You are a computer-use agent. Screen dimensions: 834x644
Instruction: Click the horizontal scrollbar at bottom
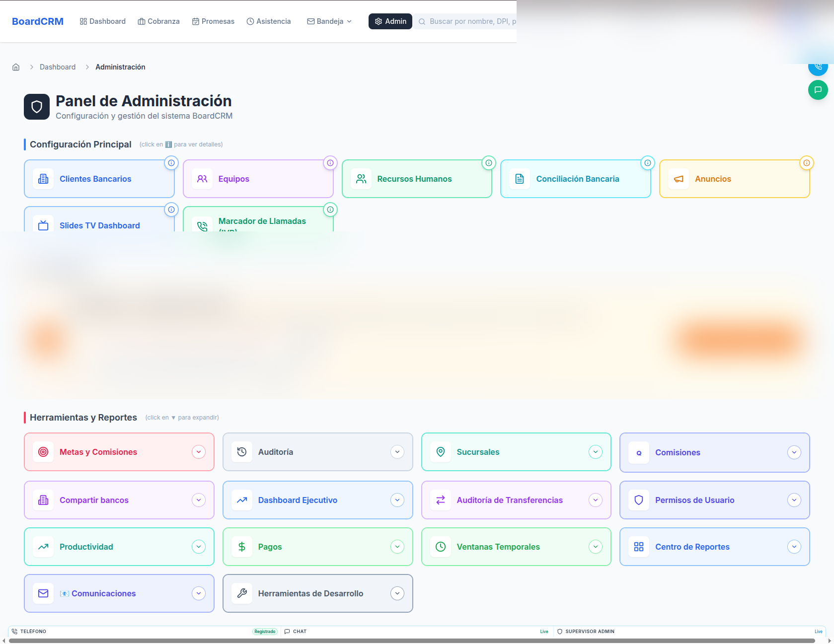[x=412, y=641]
